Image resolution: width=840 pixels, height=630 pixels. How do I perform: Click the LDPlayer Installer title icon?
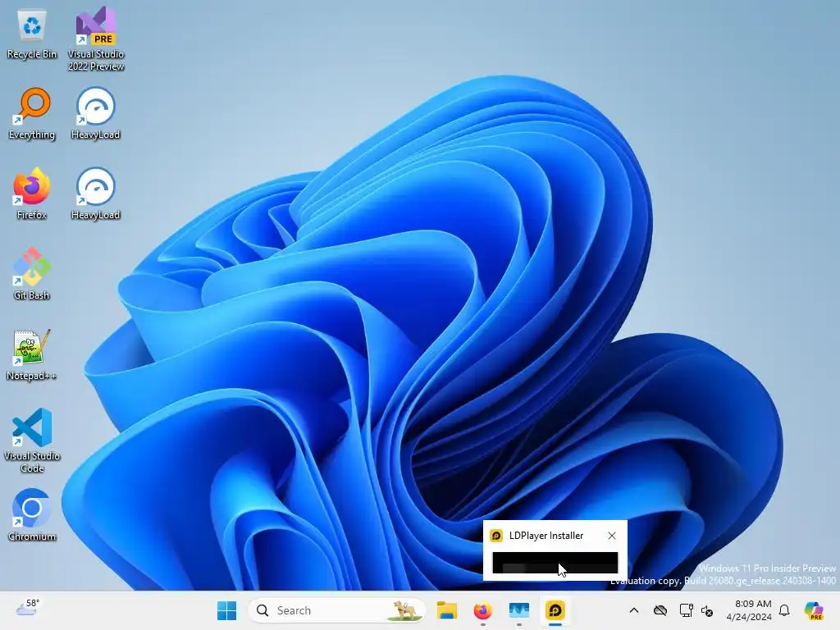tap(496, 536)
